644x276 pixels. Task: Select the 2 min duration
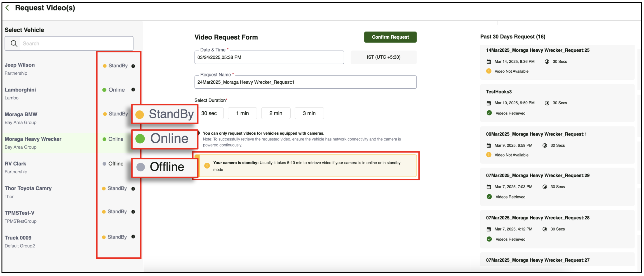click(x=275, y=113)
